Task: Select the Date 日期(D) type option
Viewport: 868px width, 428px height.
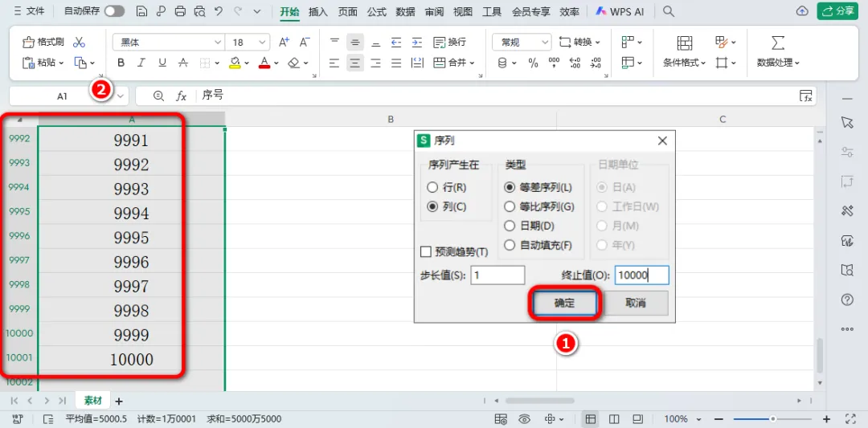Action: [510, 226]
